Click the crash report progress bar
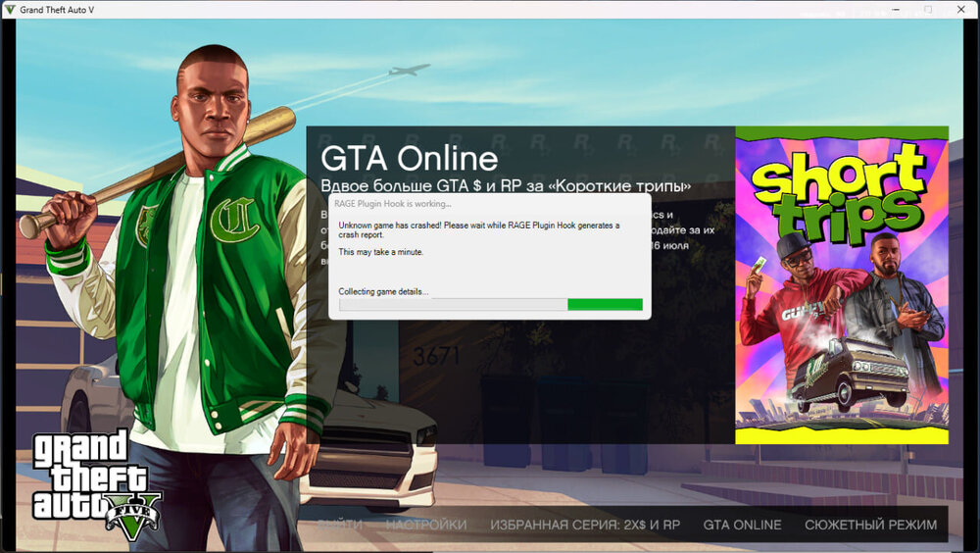The width and height of the screenshot is (980, 553). 491,305
